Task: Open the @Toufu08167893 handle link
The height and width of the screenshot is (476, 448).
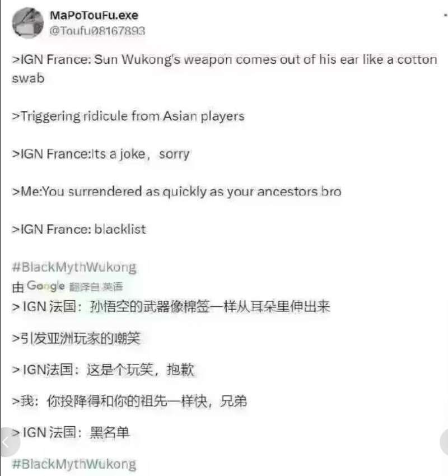Action: [x=97, y=31]
